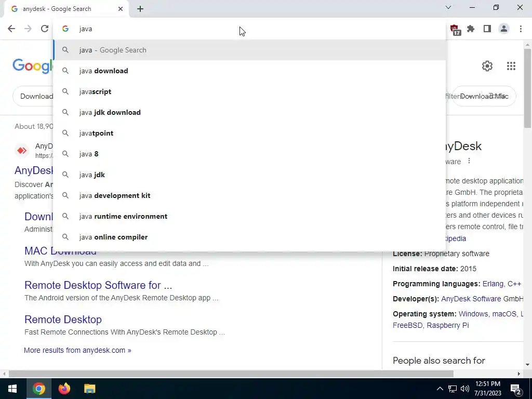Open the Remote Desktop sitelink

click(63, 320)
